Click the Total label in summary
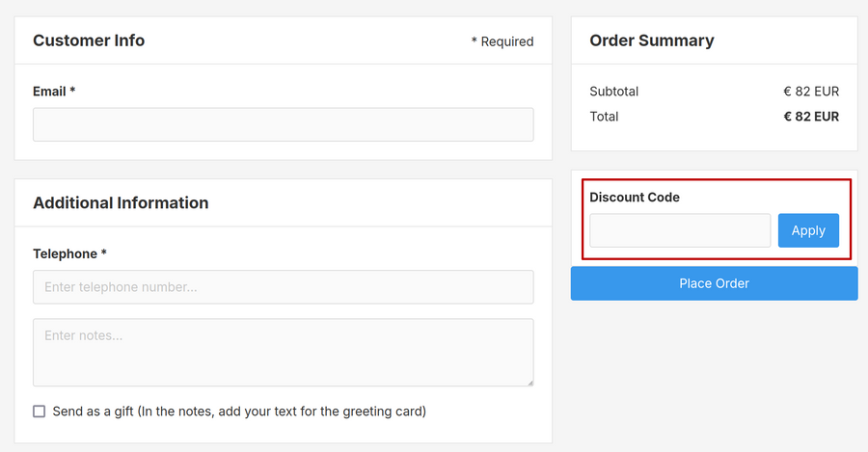Screen dimensions: 868x452 click(605, 117)
